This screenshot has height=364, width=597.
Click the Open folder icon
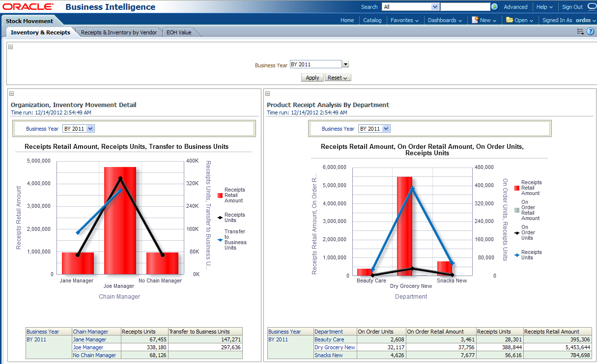[510, 20]
